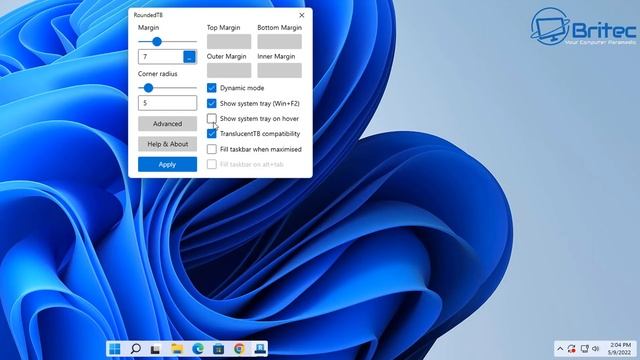Image resolution: width=640 pixels, height=360 pixels.
Task: Click the blue ellipsis button beside Margin value
Action: pyautogui.click(x=189, y=57)
